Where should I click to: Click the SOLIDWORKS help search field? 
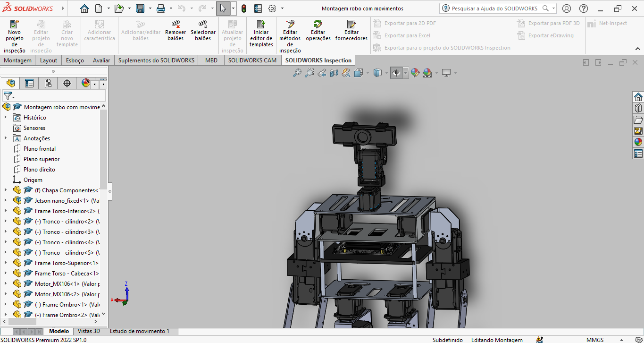[494, 9]
